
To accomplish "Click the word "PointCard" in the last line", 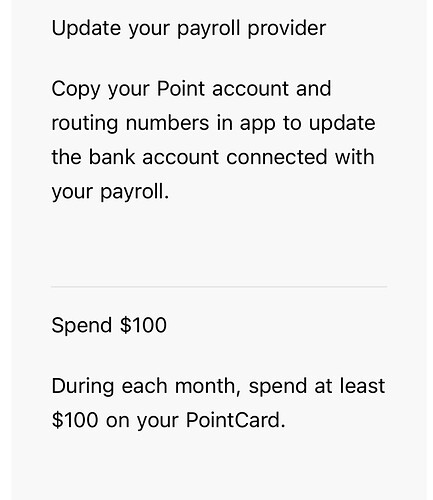I will coord(235,420).
